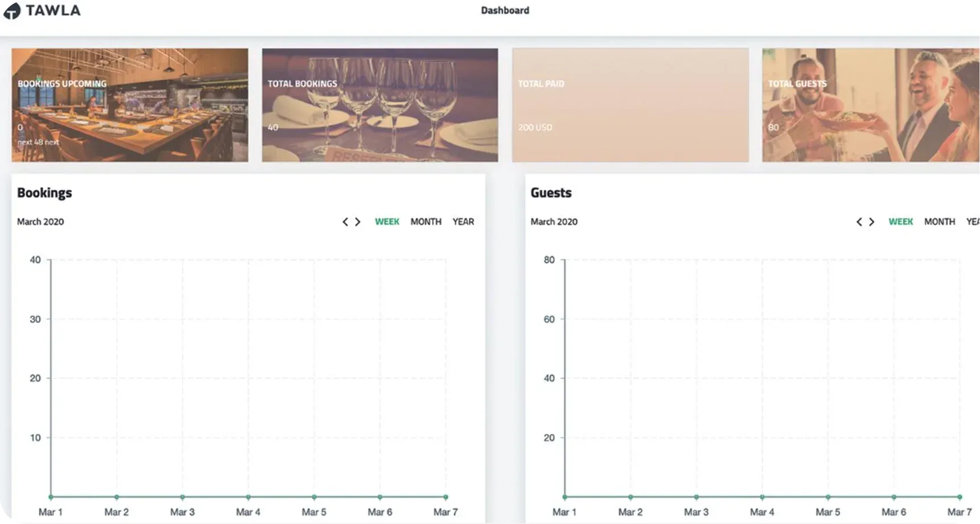The image size is (980, 524).
Task: Switch Guests chart to MONTH view
Action: pyautogui.click(x=939, y=222)
